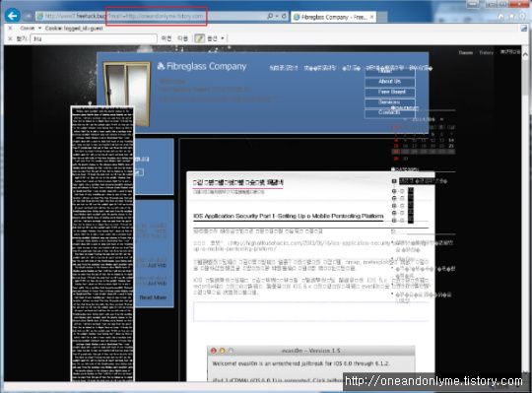The image size is (532, 393).
Task: Open the Free Board menu item
Action: (x=390, y=92)
